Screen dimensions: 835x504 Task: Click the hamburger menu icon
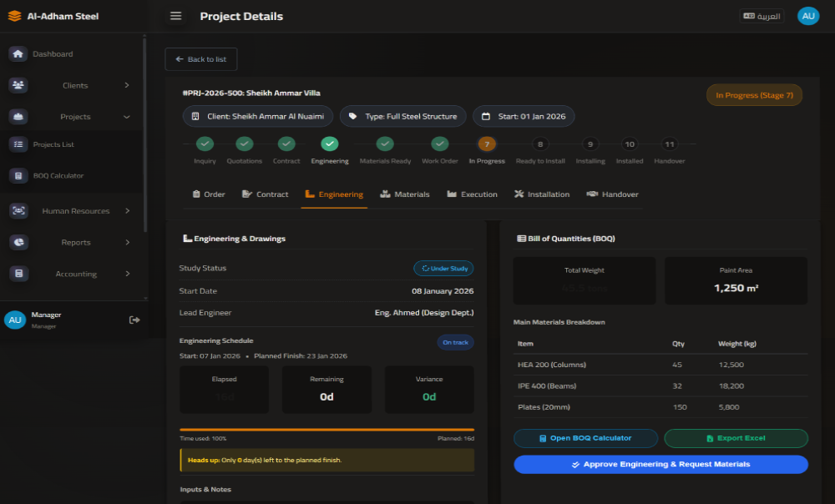(x=175, y=16)
